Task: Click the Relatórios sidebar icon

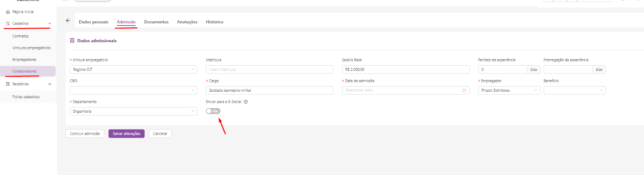Action: click(8, 84)
